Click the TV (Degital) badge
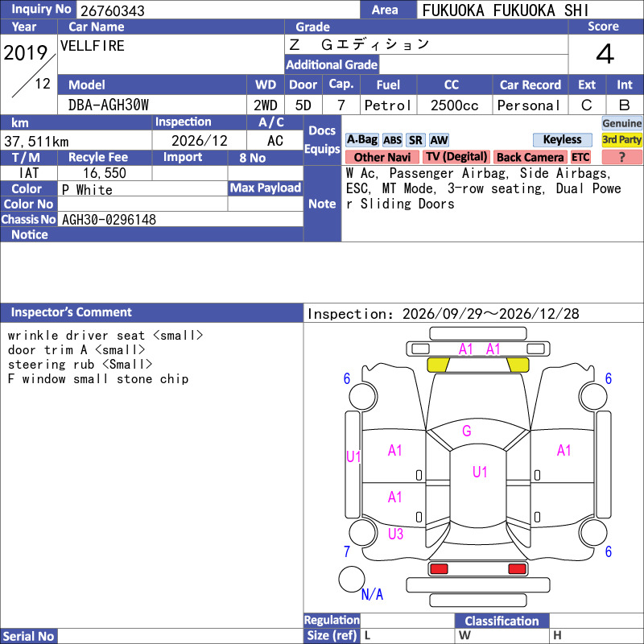The height and width of the screenshot is (644, 644). [x=456, y=157]
